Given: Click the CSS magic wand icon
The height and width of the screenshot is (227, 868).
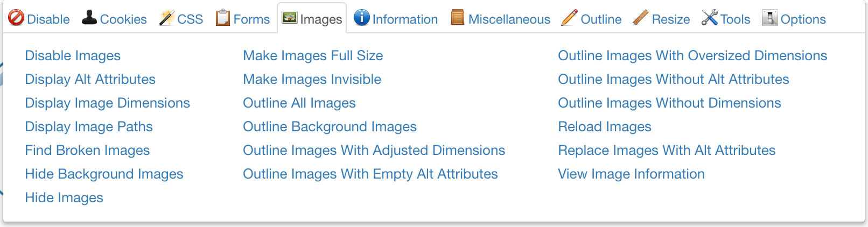Looking at the screenshot, I should point(167,18).
